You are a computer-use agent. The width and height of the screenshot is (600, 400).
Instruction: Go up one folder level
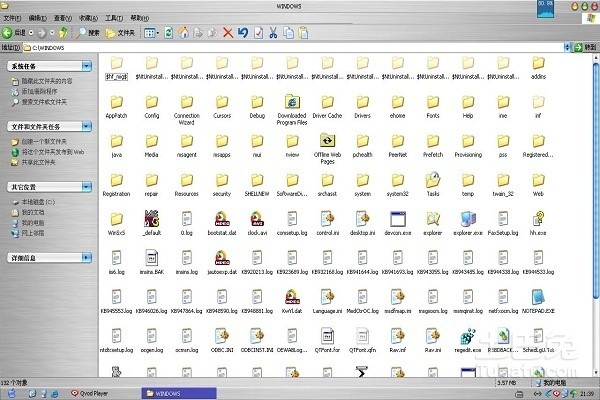(x=63, y=33)
